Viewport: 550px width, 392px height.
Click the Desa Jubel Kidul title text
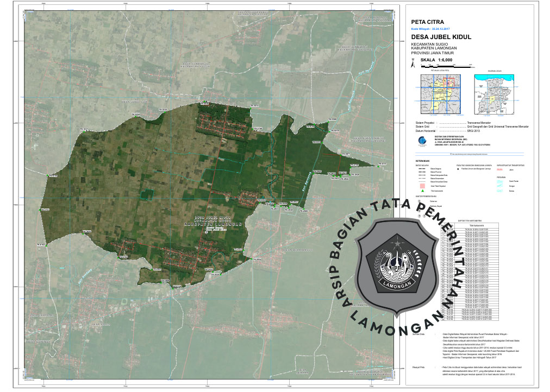coord(441,37)
